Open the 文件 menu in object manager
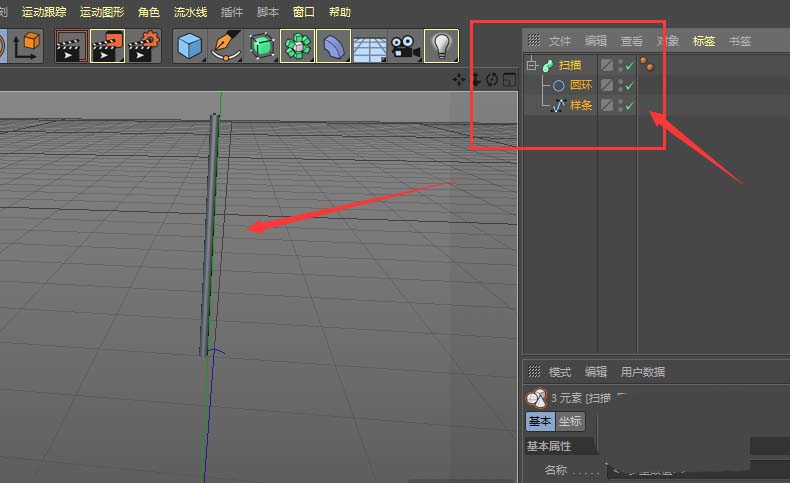Image resolution: width=790 pixels, height=483 pixels. pyautogui.click(x=559, y=41)
